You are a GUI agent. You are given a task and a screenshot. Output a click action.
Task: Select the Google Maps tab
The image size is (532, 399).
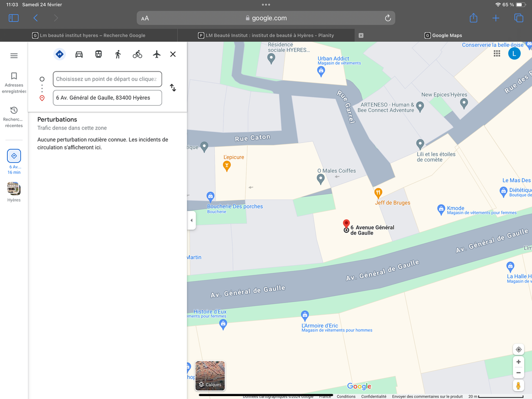click(x=443, y=36)
